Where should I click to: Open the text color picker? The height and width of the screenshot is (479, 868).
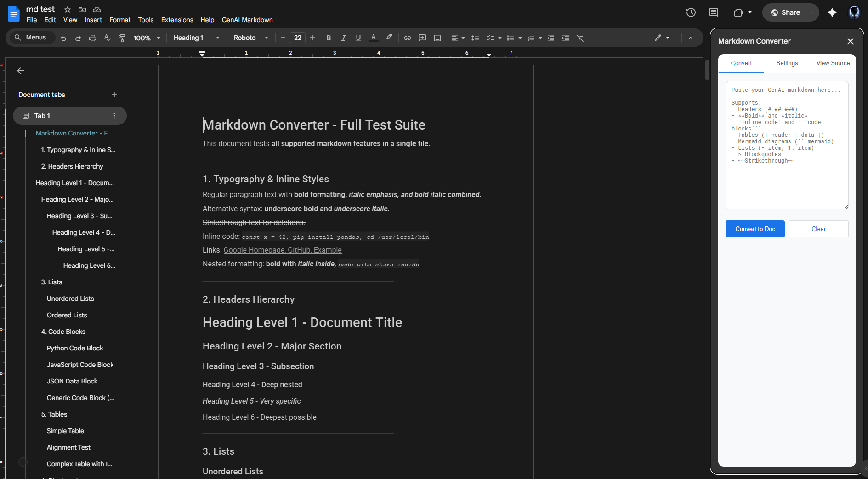click(374, 38)
